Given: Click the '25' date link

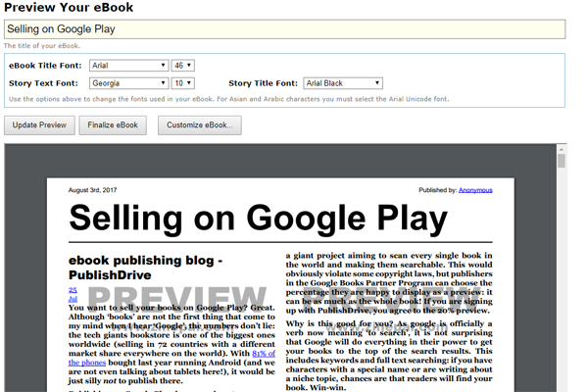Looking at the screenshot, I should click(73, 290).
